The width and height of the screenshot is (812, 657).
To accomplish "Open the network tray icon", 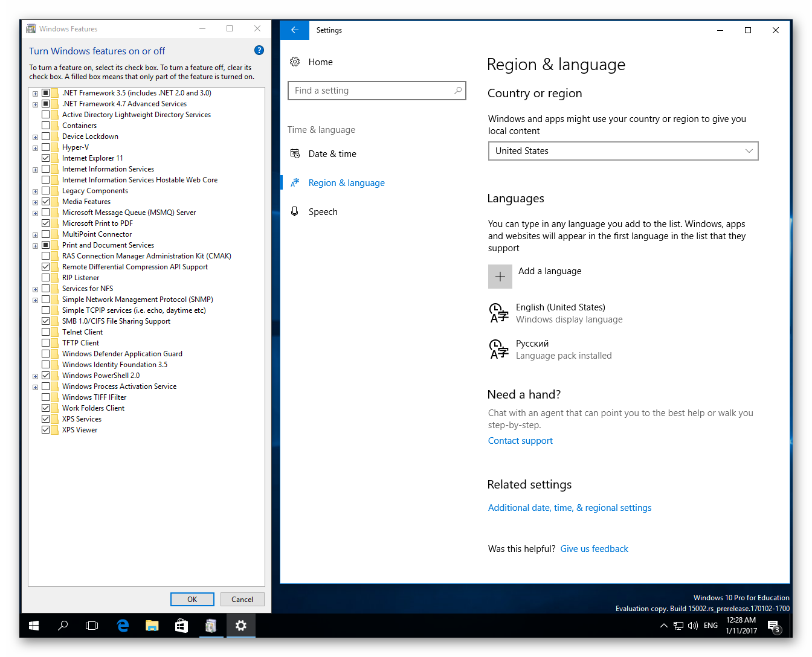I will (x=678, y=626).
